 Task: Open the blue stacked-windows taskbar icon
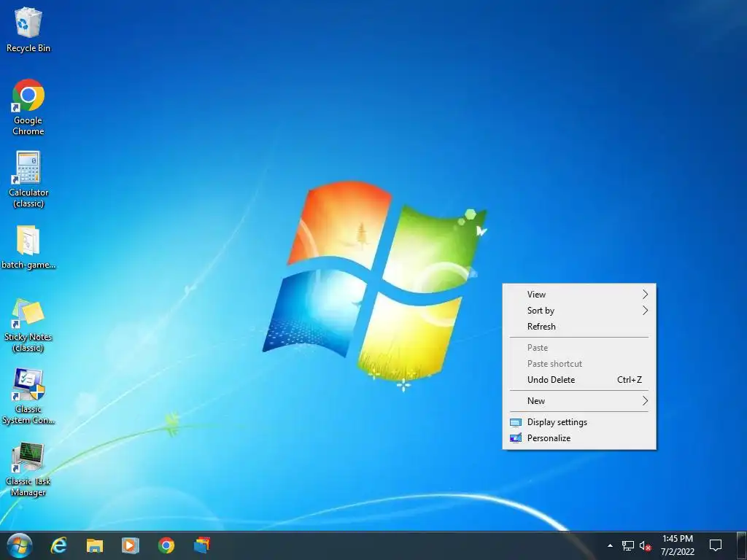click(202, 545)
